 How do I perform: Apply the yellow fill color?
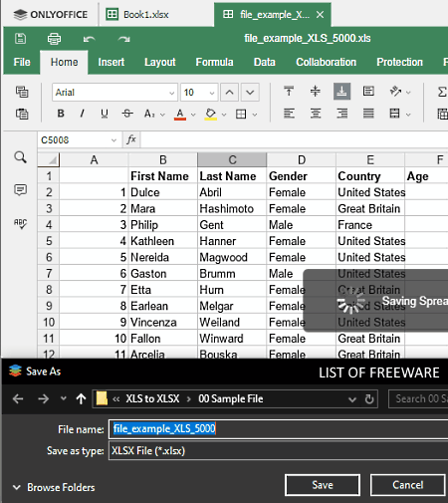(210, 114)
